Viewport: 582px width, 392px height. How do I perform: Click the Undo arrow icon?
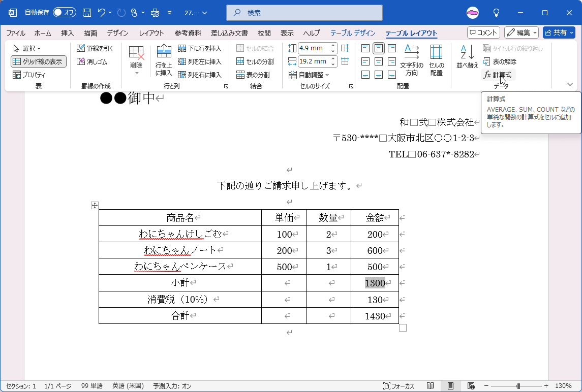click(101, 13)
